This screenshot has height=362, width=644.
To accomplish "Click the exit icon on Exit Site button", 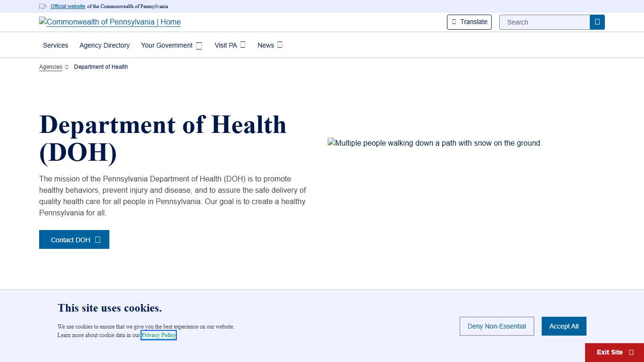I will pos(631,352).
